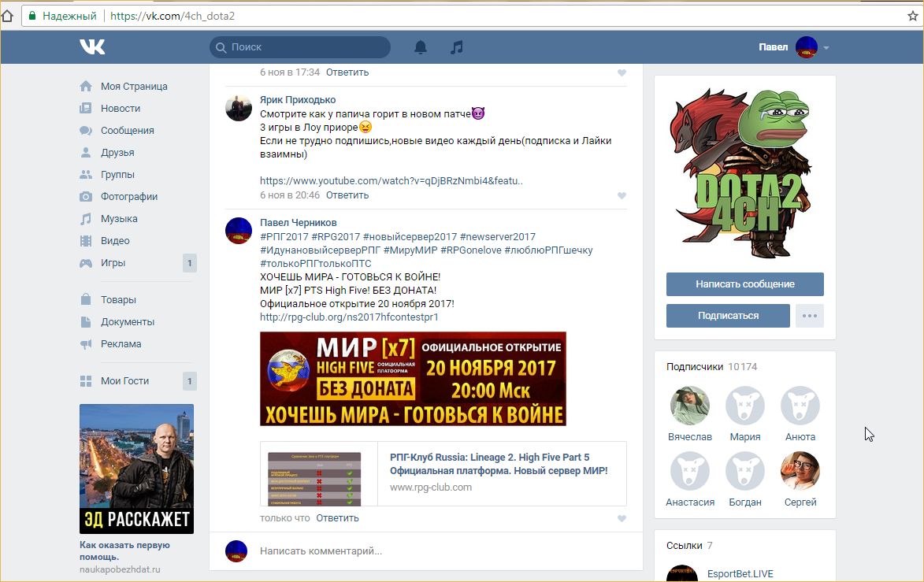Click the www.rpg-club.com preview domain
The image size is (924, 582).
click(x=431, y=487)
